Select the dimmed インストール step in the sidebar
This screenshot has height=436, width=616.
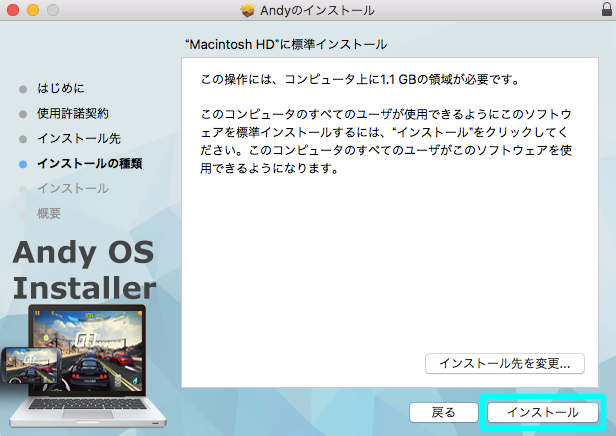[73, 189]
